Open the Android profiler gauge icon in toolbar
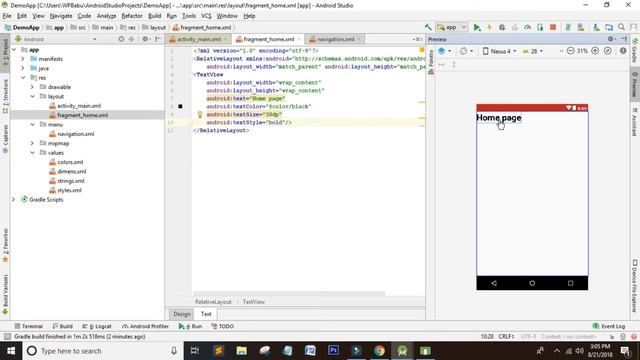The width and height of the screenshot is (640, 360). pyautogui.click(x=527, y=27)
